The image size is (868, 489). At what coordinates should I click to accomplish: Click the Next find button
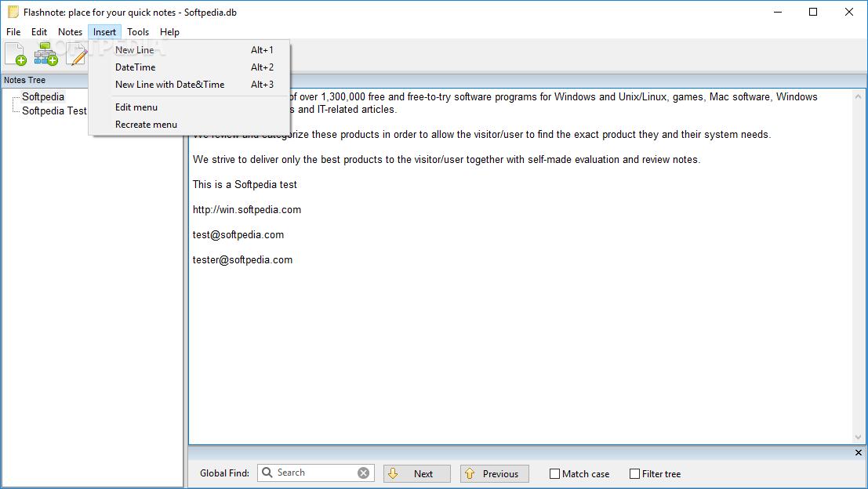tap(417, 473)
